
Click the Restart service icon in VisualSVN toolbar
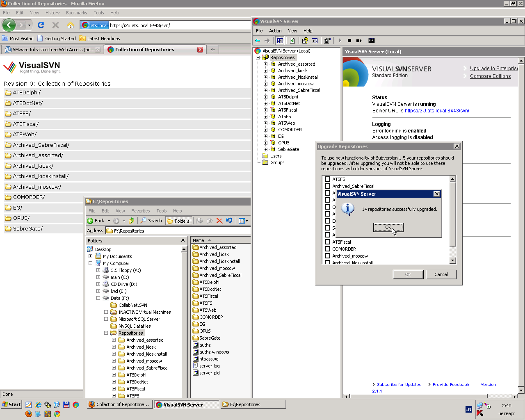[359, 41]
